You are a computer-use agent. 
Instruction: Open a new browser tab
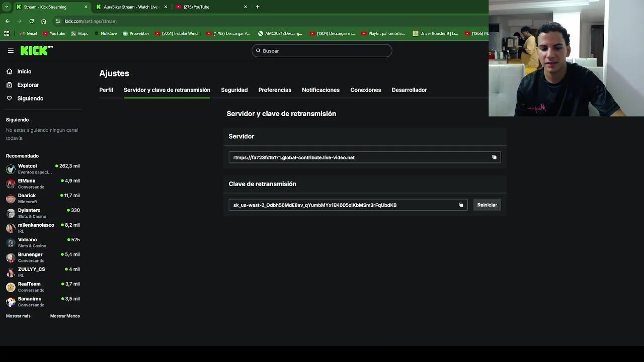(258, 7)
